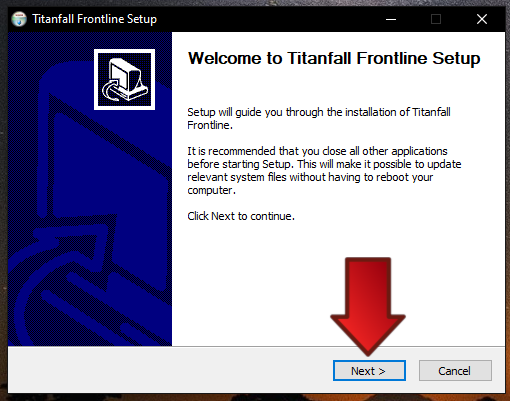Screen dimensions: 510x401
Task: Minimize the setup window
Action: [x=391, y=19]
